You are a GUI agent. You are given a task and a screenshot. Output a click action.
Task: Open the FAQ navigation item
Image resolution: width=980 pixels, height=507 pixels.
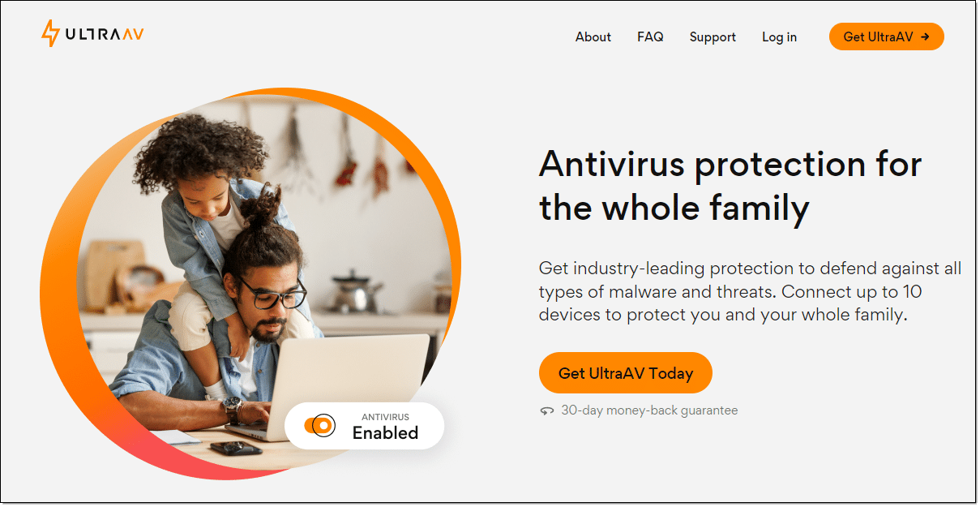(x=650, y=37)
